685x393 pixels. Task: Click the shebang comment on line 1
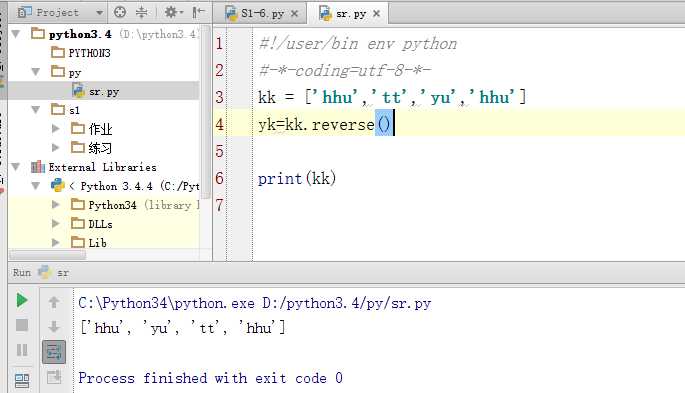pos(358,44)
